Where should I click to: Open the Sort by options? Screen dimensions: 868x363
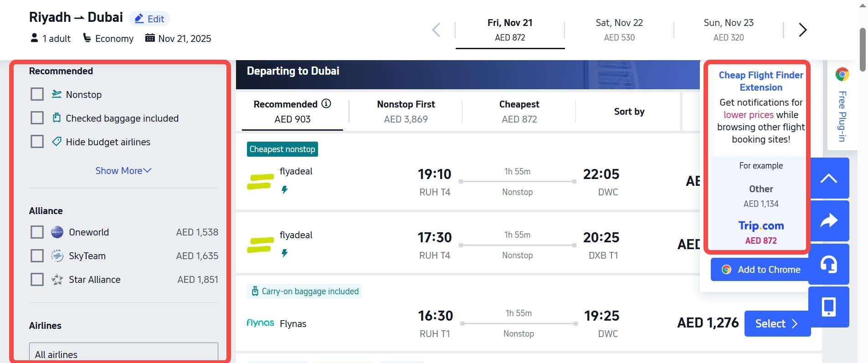coord(629,112)
